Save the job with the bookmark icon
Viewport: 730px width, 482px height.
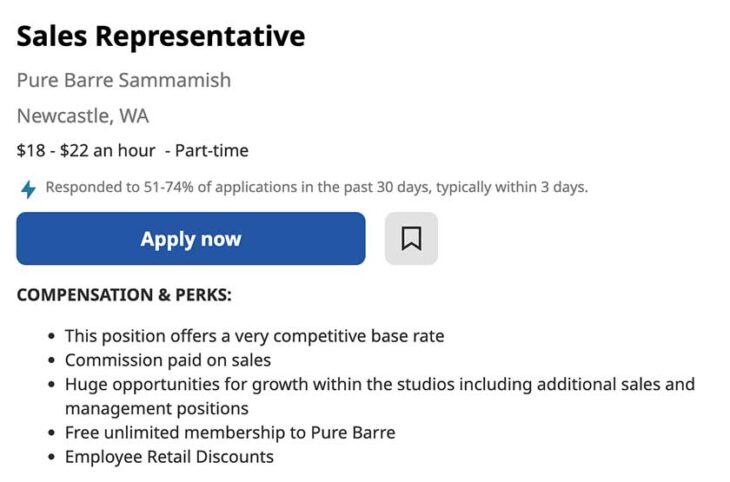411,239
